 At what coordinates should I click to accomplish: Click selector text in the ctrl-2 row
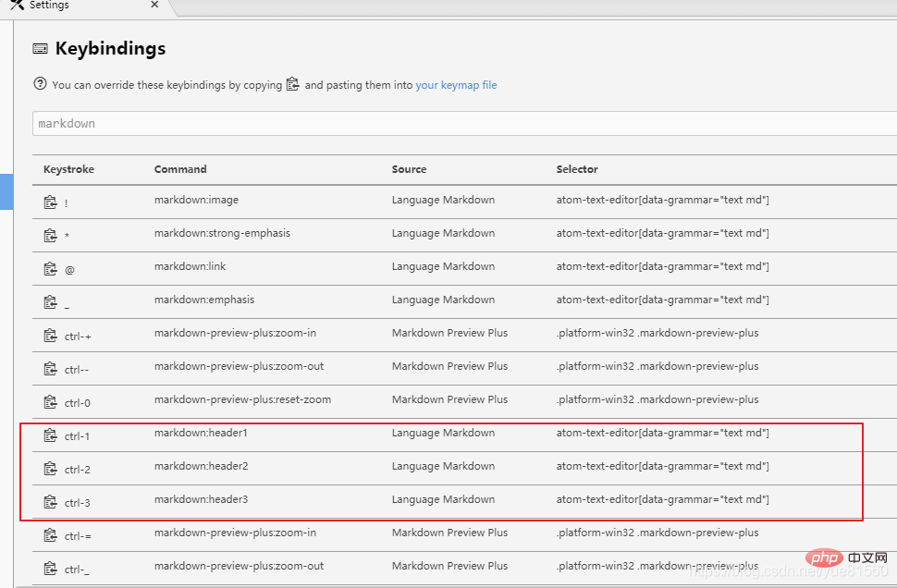point(662,466)
